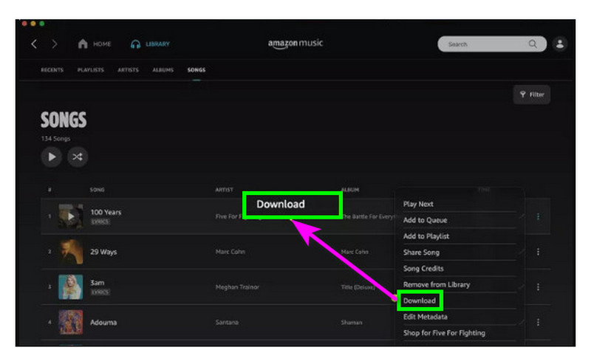Select Download in the context menu
This screenshot has height=364, width=591.
[419, 301]
